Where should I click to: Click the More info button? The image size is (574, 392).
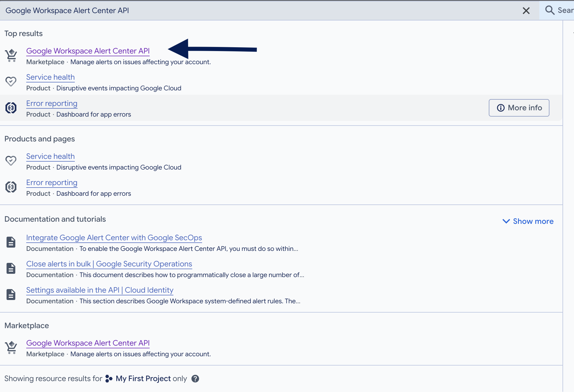pos(519,108)
